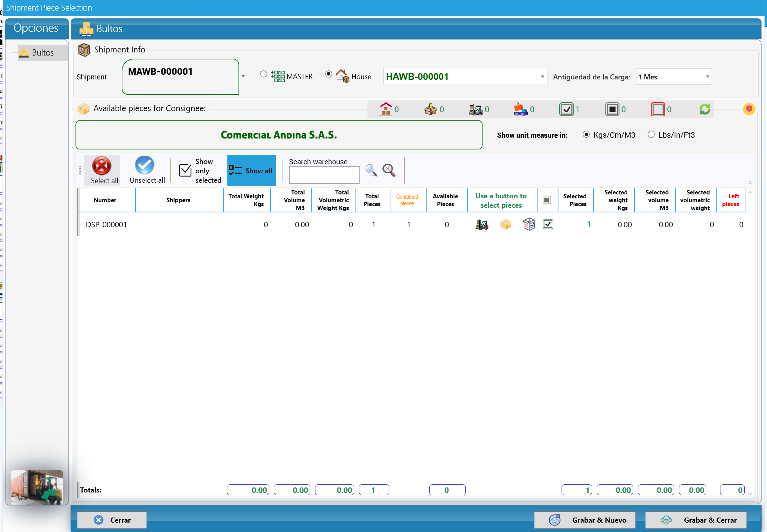The image size is (767, 532).
Task: Open the HAWB-000001 house dropdown
Action: (x=542, y=77)
